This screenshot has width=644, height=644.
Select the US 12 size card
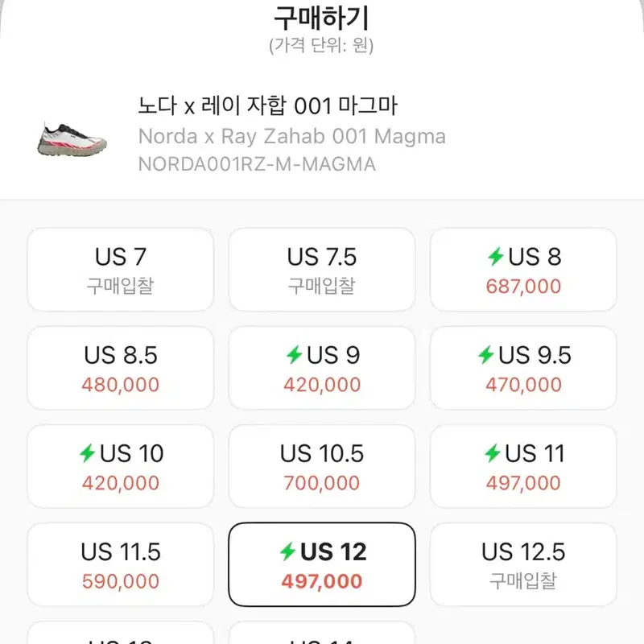click(321, 564)
